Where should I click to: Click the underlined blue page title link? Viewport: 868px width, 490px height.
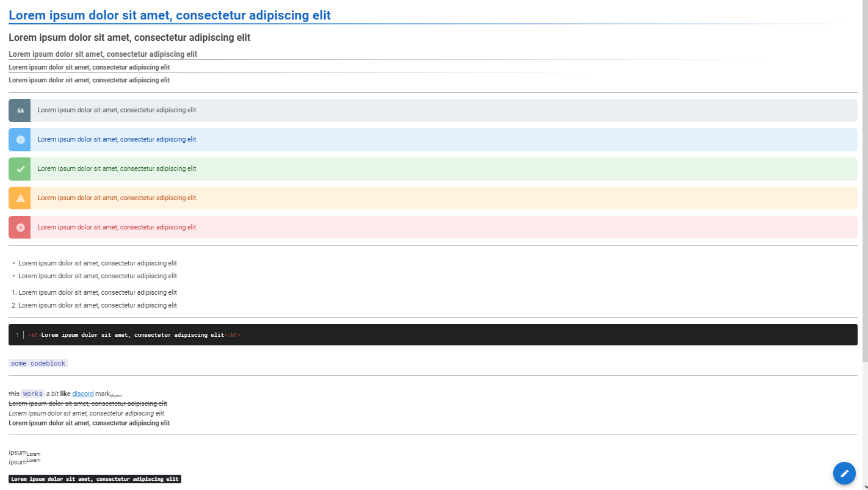[x=171, y=15]
